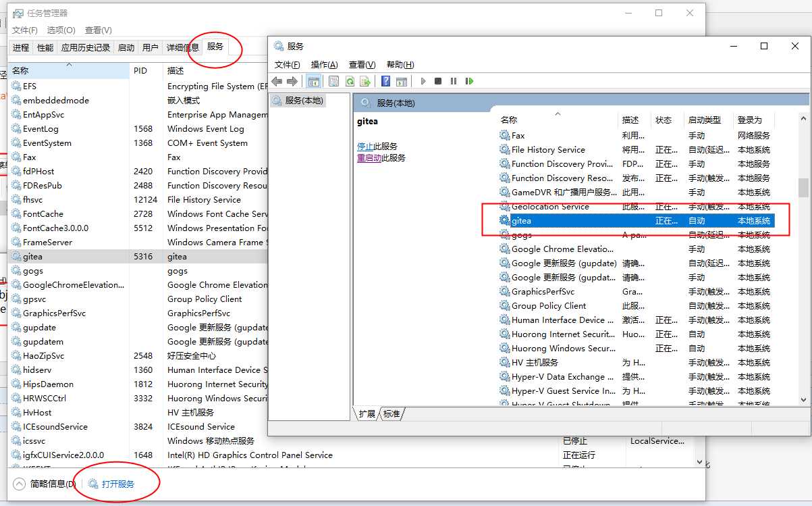Image resolution: width=812 pixels, height=506 pixels.
Task: Pause service with the pause icon
Action: click(453, 81)
